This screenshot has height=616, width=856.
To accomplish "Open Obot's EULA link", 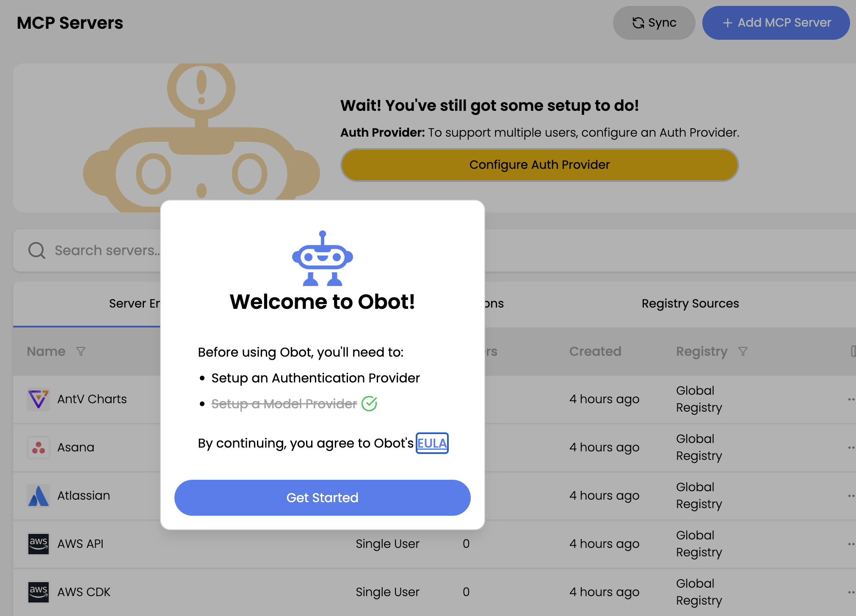I will tap(432, 443).
